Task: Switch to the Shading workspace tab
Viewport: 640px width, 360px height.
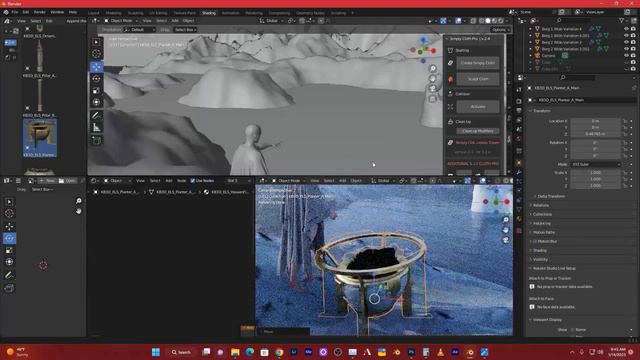Action: (x=209, y=13)
